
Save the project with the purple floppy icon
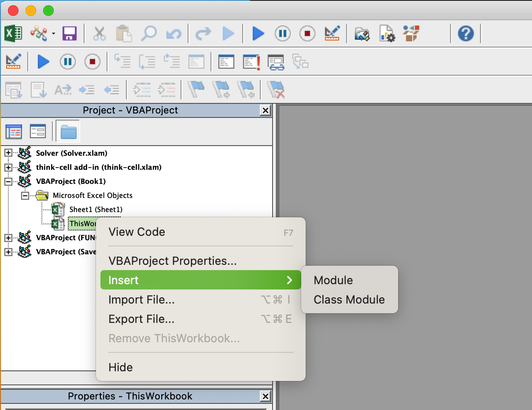70,33
